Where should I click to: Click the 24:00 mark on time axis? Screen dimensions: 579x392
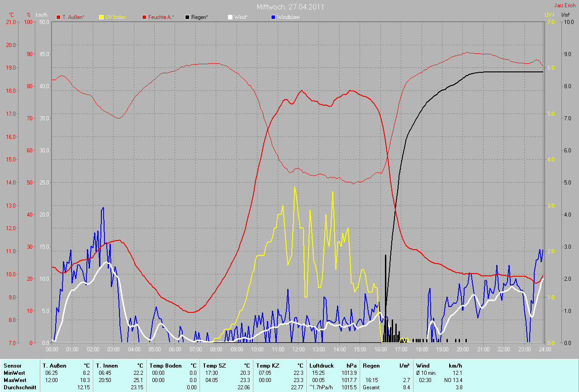click(545, 349)
